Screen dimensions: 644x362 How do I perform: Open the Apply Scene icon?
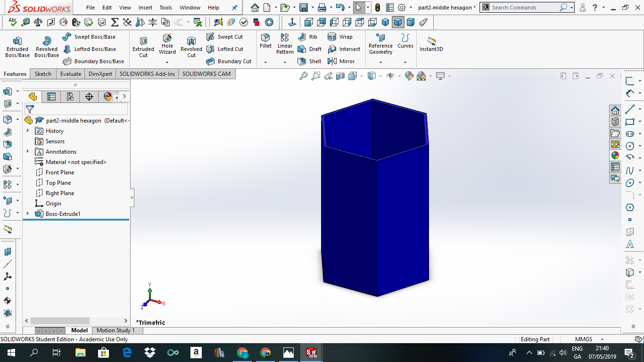point(421,76)
